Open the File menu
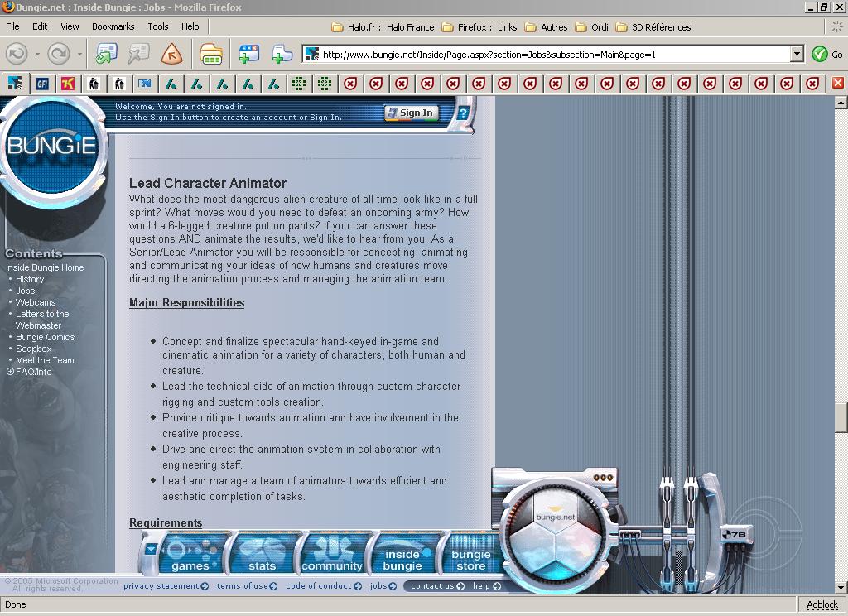The width and height of the screenshot is (848, 616). click(12, 26)
